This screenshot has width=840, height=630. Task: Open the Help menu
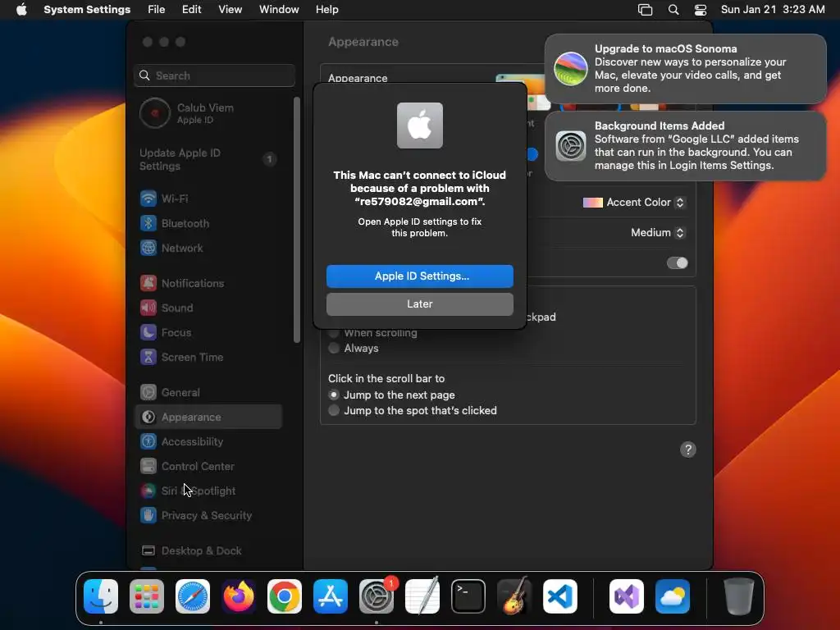tap(326, 10)
